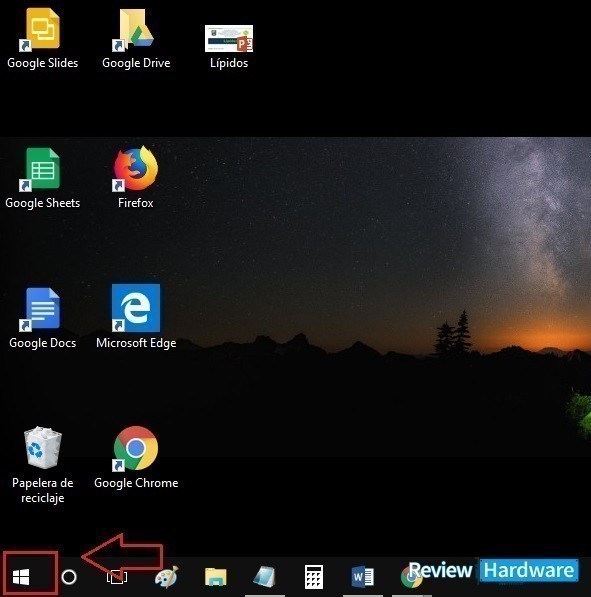Select the Papelera de reciclaje icon
Viewport: 591px width, 597px height.
tap(42, 465)
